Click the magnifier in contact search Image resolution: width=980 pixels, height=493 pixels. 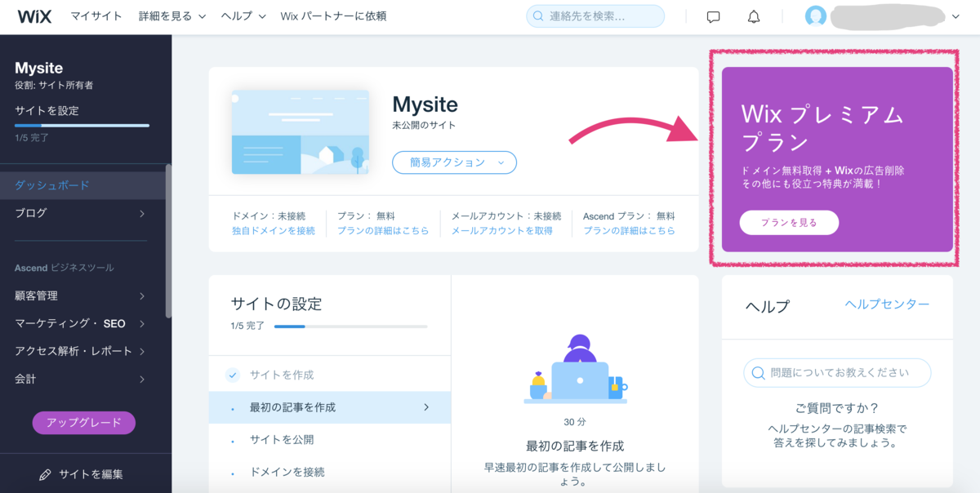tap(539, 16)
